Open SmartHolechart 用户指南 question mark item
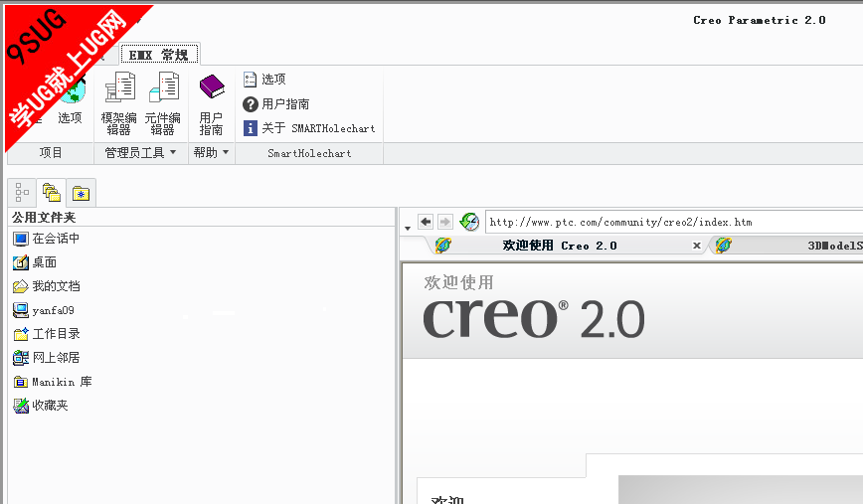Image resolution: width=863 pixels, height=504 pixels. pos(275,104)
